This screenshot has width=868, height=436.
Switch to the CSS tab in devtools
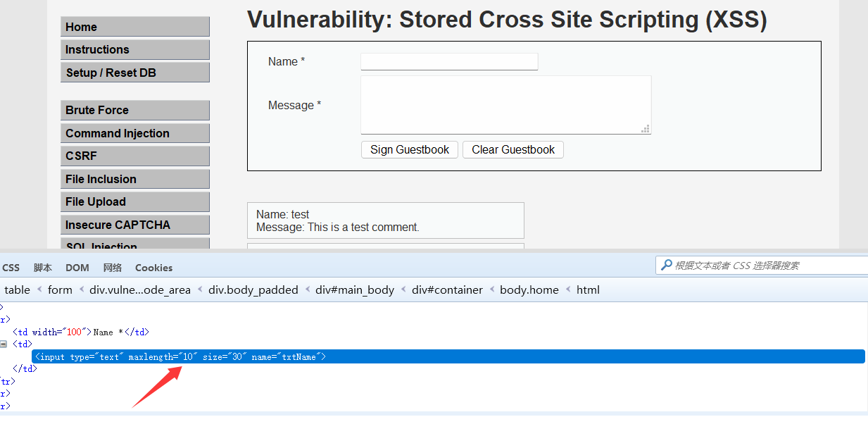[11, 268]
